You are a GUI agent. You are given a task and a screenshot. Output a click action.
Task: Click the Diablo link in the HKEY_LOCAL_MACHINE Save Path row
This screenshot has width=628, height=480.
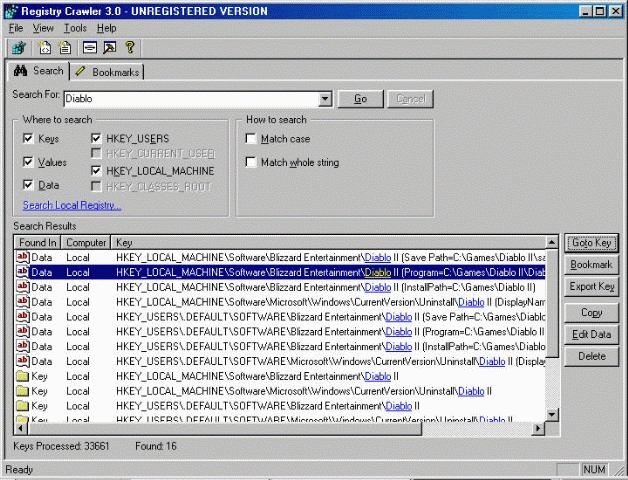click(x=378, y=258)
